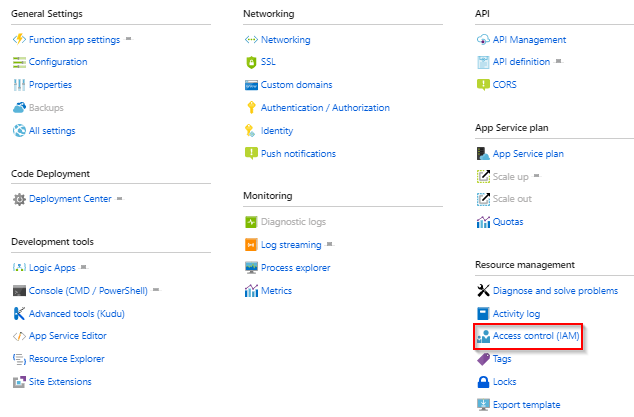Click the Configuration sliders icon
Screen dimensions: 634x417
point(19,62)
